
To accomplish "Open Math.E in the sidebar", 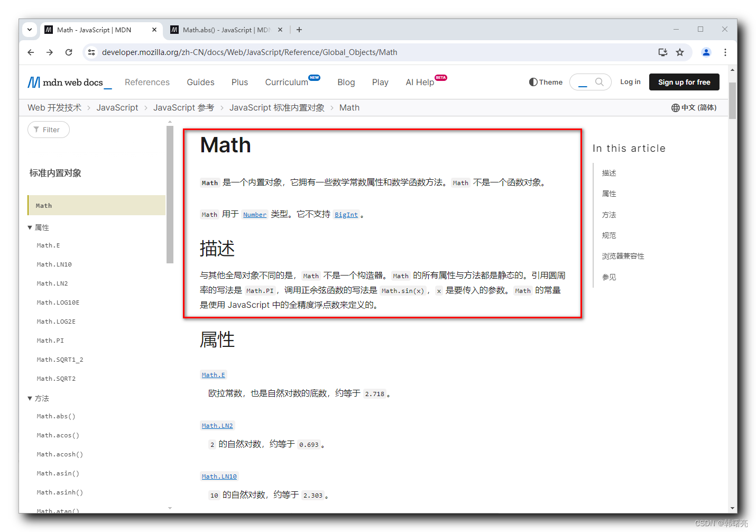I will click(x=48, y=245).
